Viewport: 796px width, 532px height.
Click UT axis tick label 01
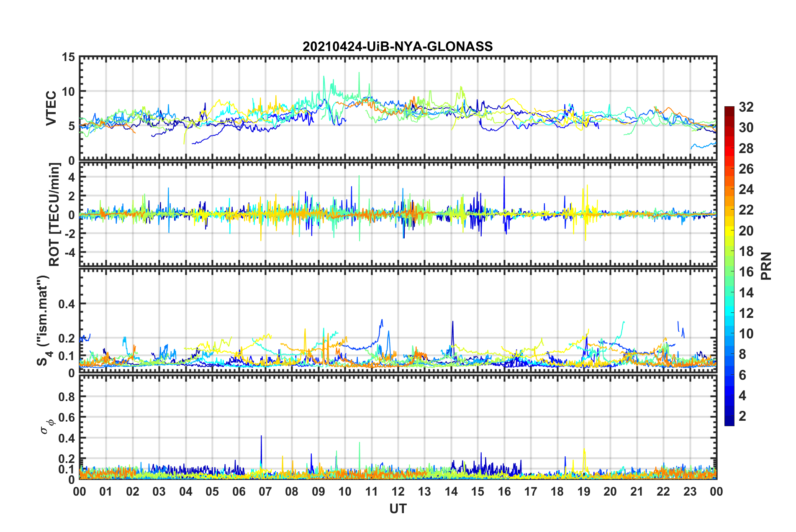(106, 491)
